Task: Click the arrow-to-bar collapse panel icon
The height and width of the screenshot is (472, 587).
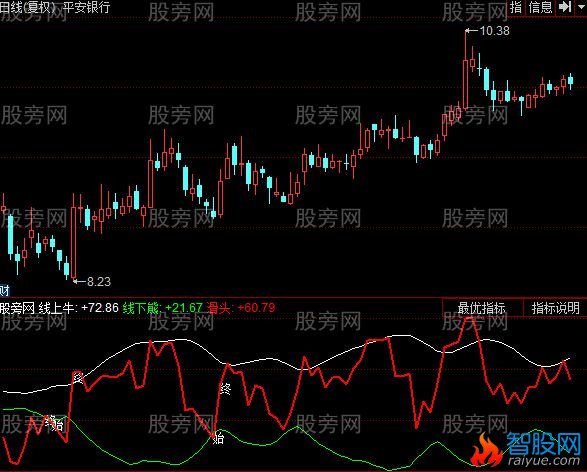Action: click(565, 7)
